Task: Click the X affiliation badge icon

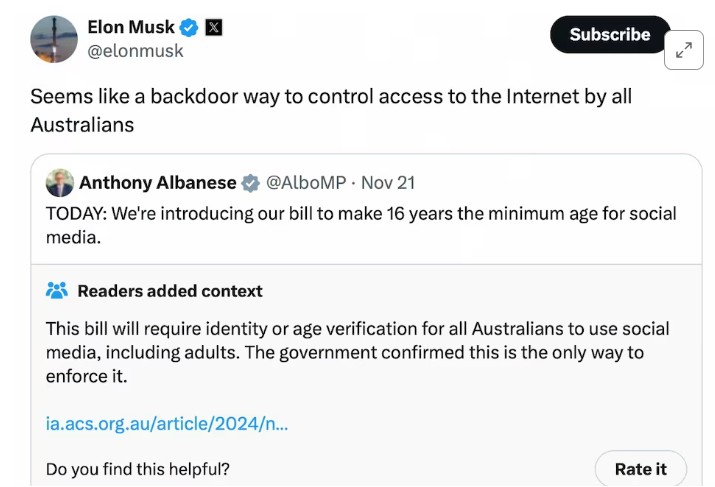Action: [x=213, y=28]
